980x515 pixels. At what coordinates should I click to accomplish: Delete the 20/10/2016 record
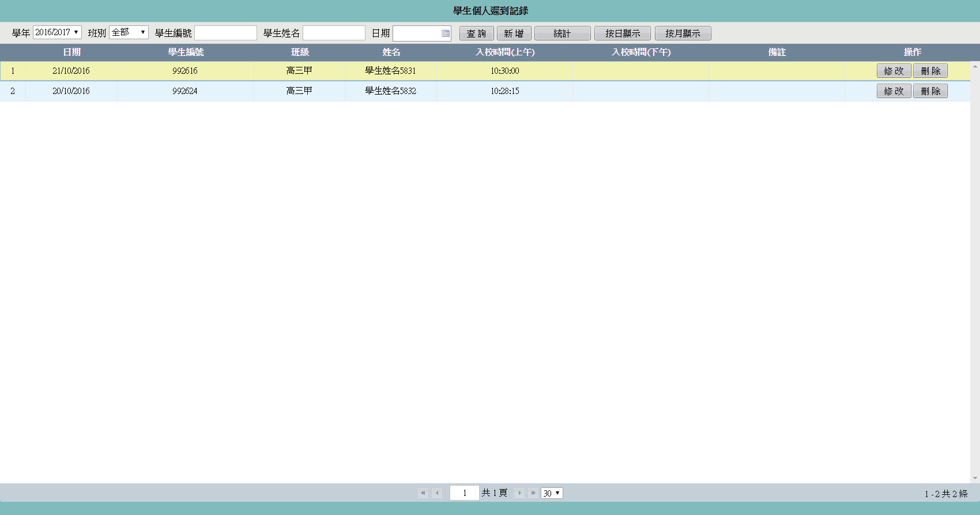click(x=930, y=91)
